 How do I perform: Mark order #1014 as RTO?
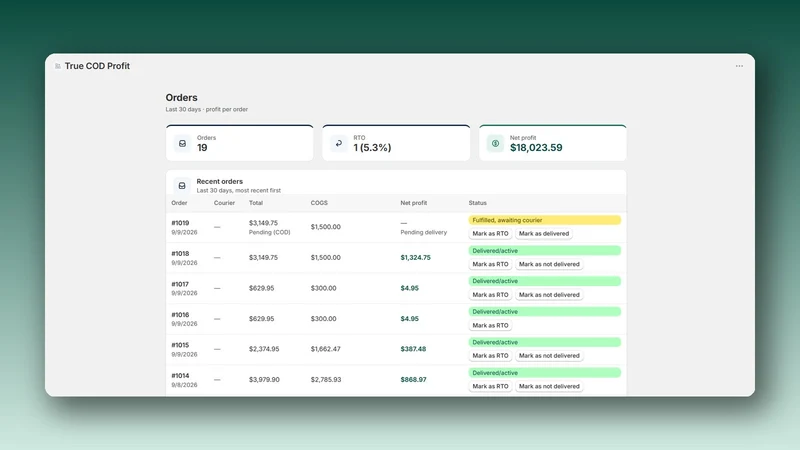pyautogui.click(x=490, y=386)
